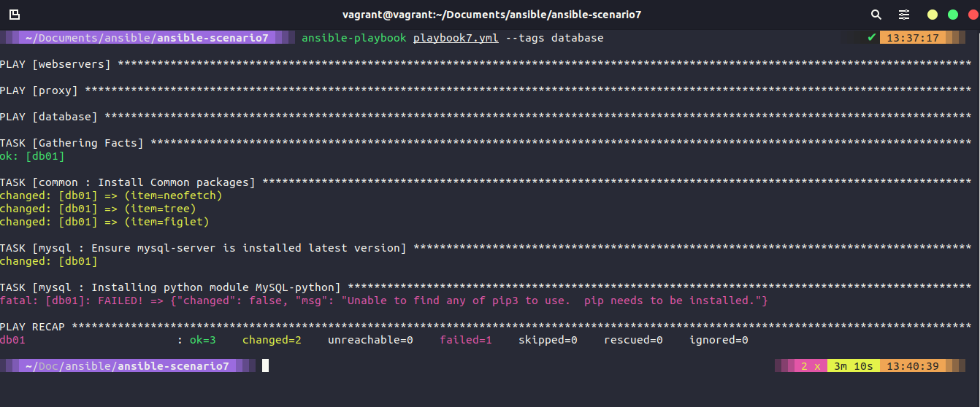Open a new terminal tab icon
980x407 pixels.
[x=15, y=15]
